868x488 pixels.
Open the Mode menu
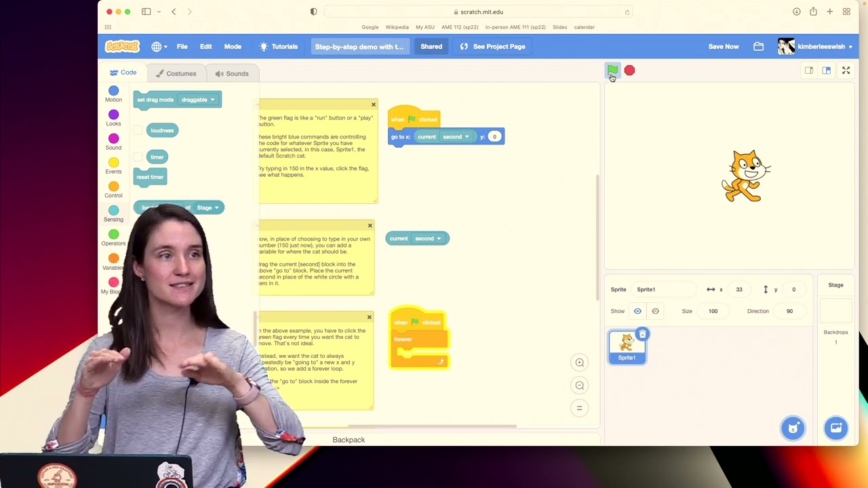coord(233,47)
